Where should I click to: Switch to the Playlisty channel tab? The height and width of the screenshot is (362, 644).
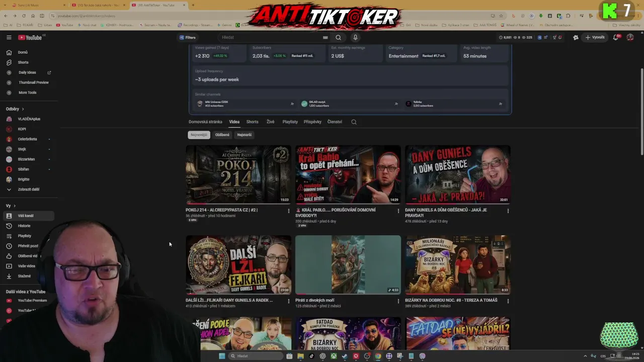(290, 122)
